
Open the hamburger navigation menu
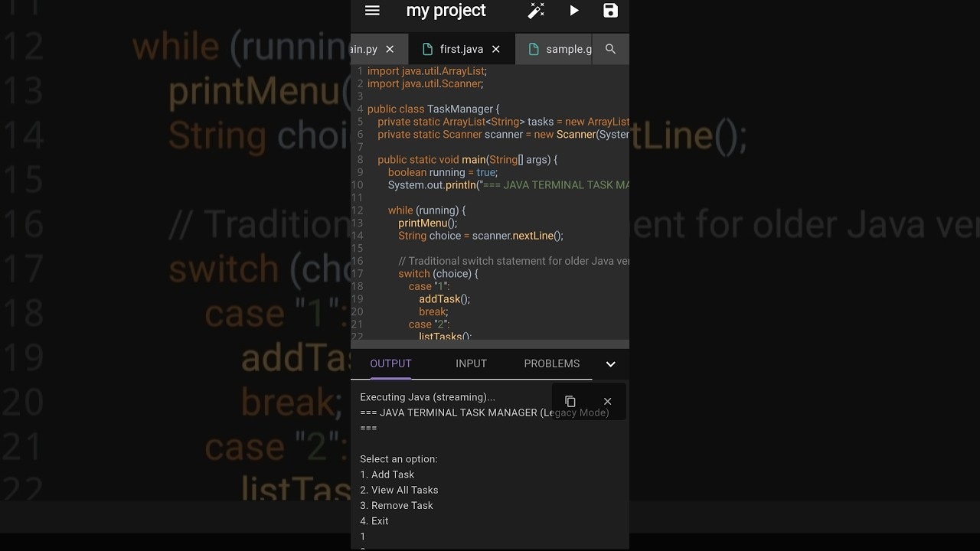pyautogui.click(x=372, y=11)
